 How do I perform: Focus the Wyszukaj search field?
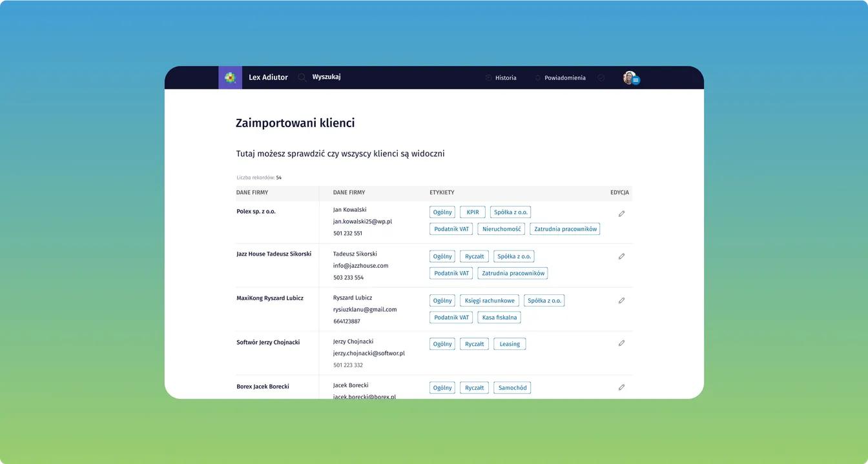(x=326, y=77)
